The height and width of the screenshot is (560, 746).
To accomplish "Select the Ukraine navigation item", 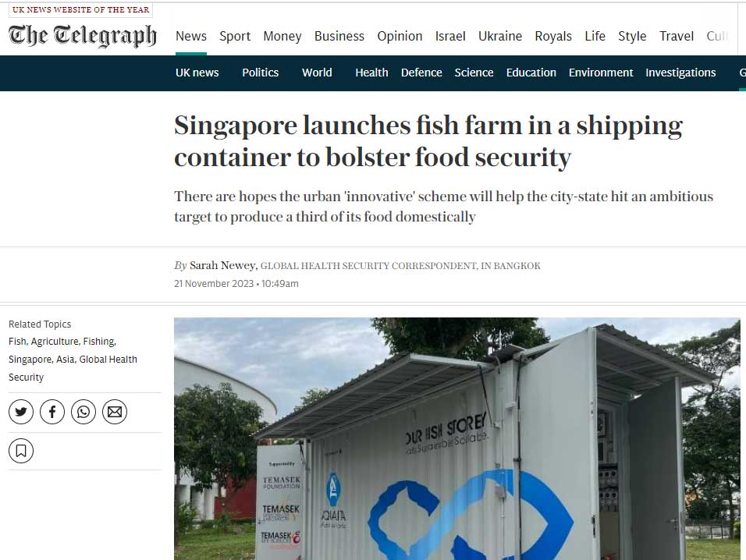I will [x=500, y=36].
